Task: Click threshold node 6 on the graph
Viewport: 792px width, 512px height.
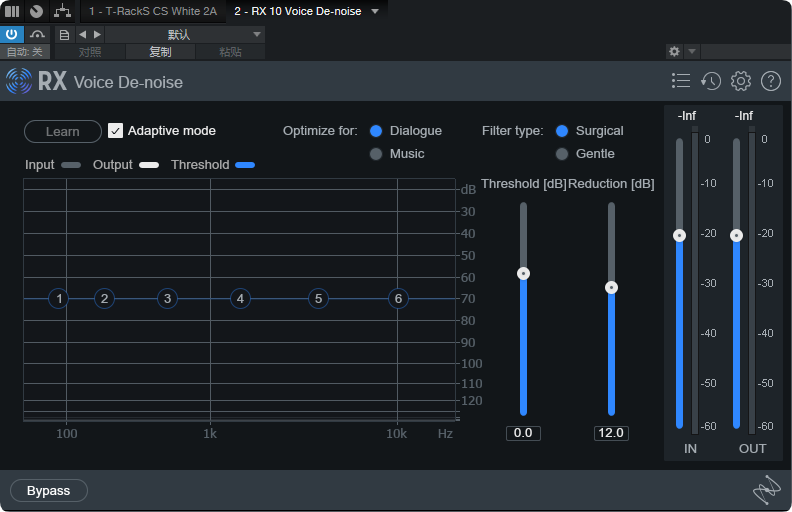Action: coord(398,298)
